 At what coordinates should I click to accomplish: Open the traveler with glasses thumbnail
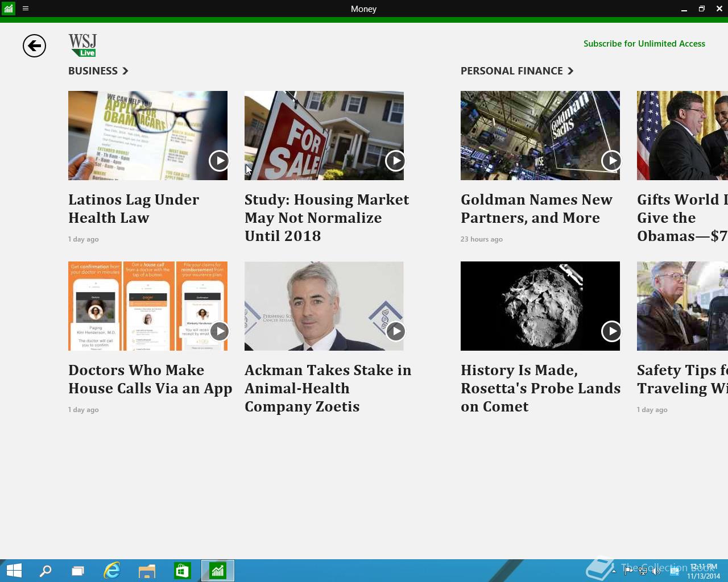click(682, 306)
